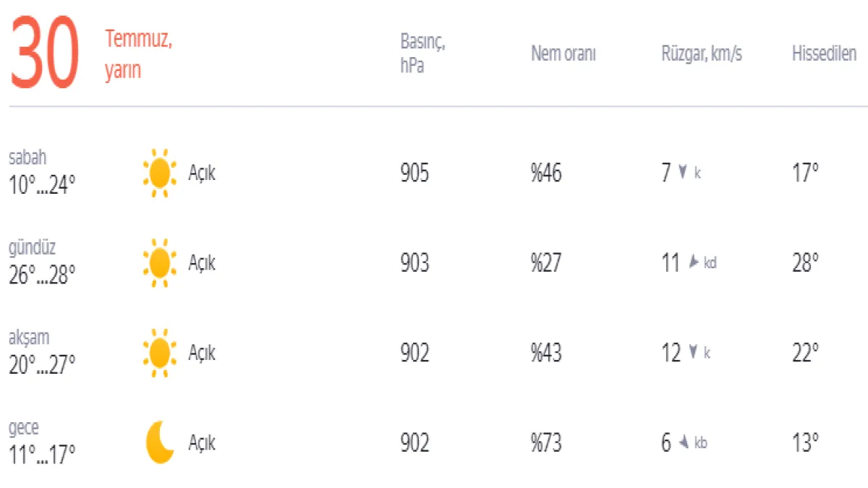Click the sabah humidity value %46
The height and width of the screenshot is (488, 868).
pyautogui.click(x=546, y=174)
